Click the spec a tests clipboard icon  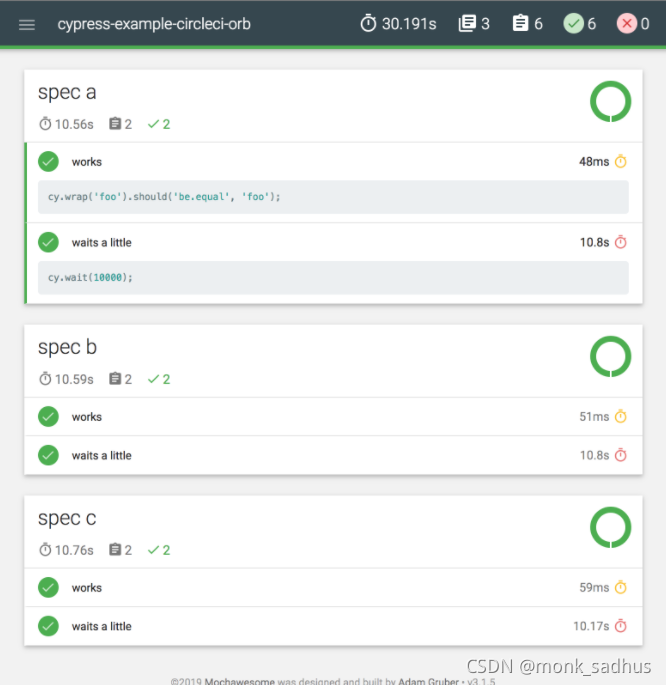click(115, 124)
